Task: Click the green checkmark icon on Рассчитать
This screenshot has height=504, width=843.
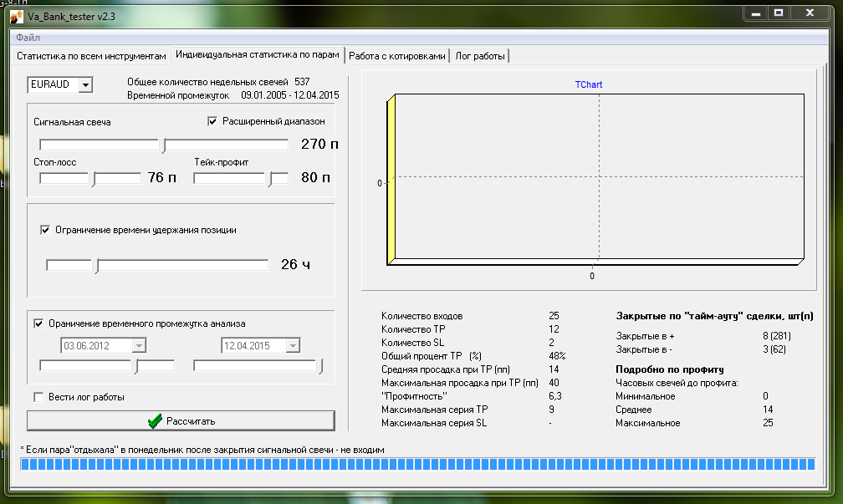Action: [x=155, y=420]
